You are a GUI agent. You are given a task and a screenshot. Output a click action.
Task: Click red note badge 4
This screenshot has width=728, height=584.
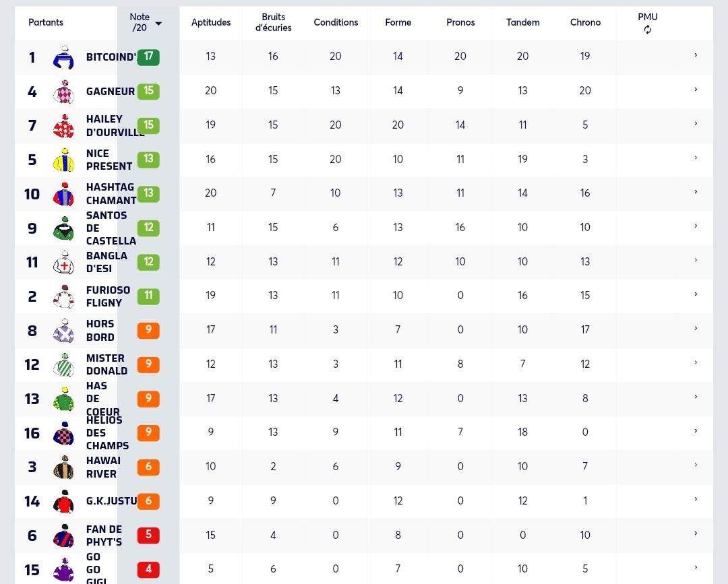(x=148, y=569)
